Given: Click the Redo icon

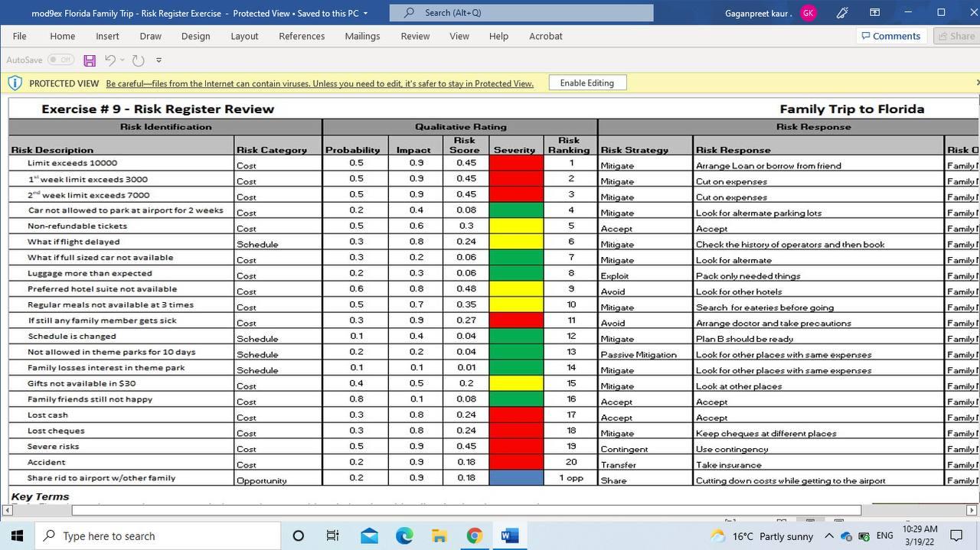Looking at the screenshot, I should coord(138,60).
